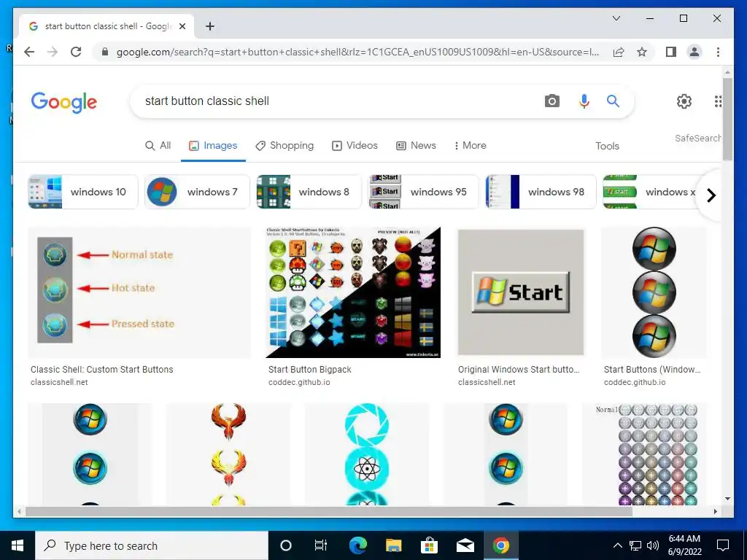Select the Images tab
This screenshot has width=747, height=560.
click(213, 146)
